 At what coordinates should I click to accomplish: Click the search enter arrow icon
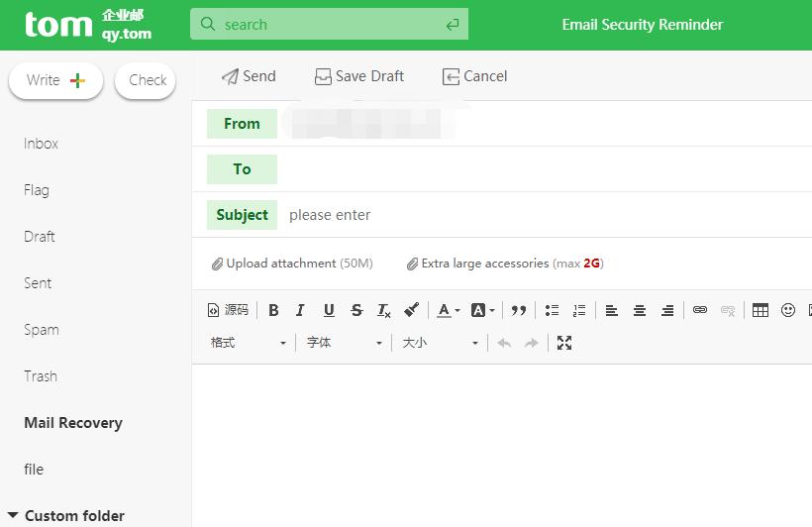pos(453,25)
